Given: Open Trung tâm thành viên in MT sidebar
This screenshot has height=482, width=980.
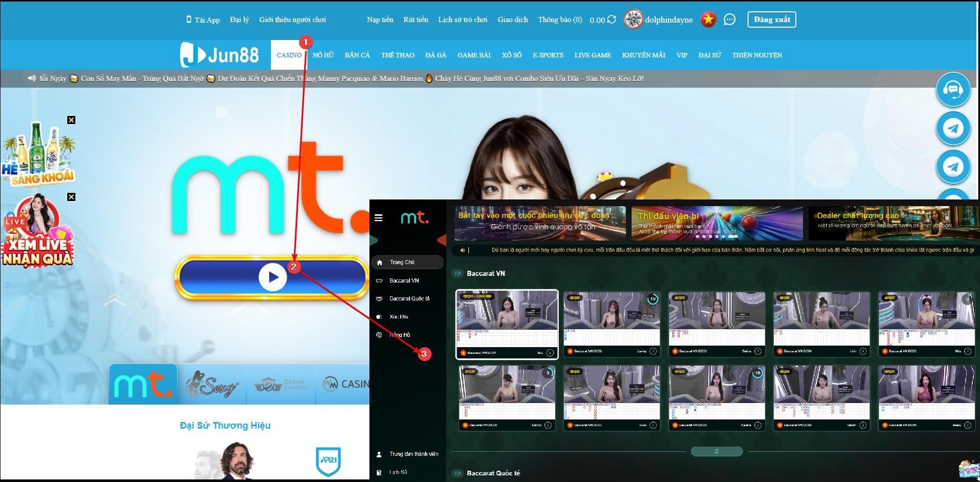Looking at the screenshot, I should [407, 454].
